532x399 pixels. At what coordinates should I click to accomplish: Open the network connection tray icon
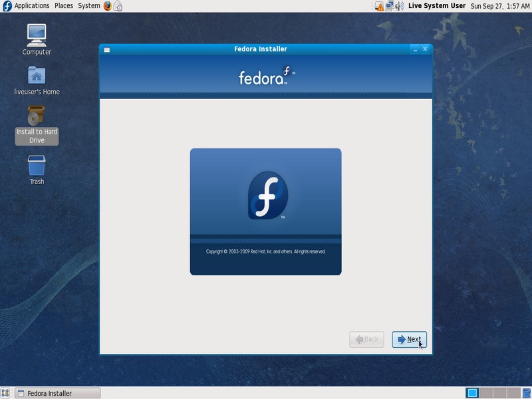click(x=389, y=6)
